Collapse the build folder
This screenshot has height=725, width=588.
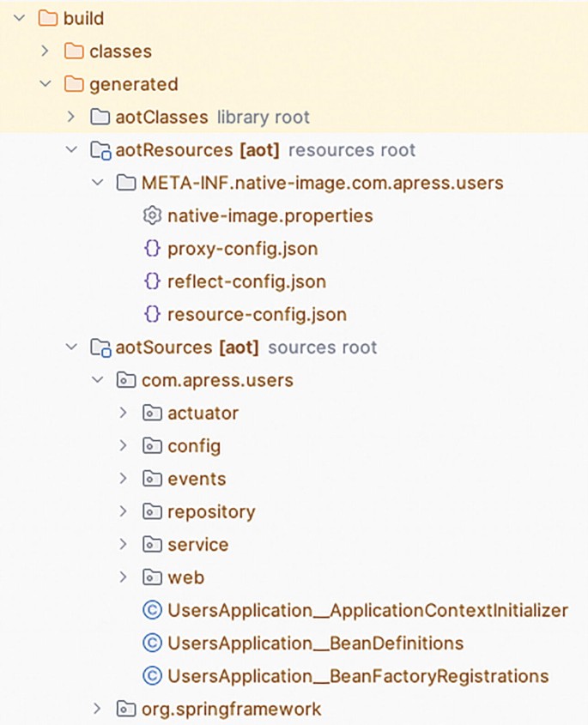coord(19,18)
